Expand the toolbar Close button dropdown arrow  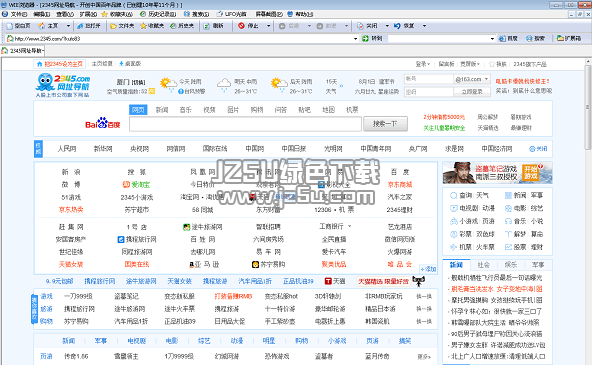(387, 26)
